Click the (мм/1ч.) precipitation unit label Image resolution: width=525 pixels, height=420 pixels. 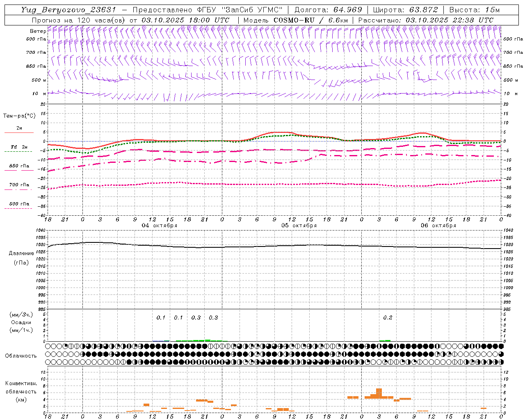[x=21, y=330]
